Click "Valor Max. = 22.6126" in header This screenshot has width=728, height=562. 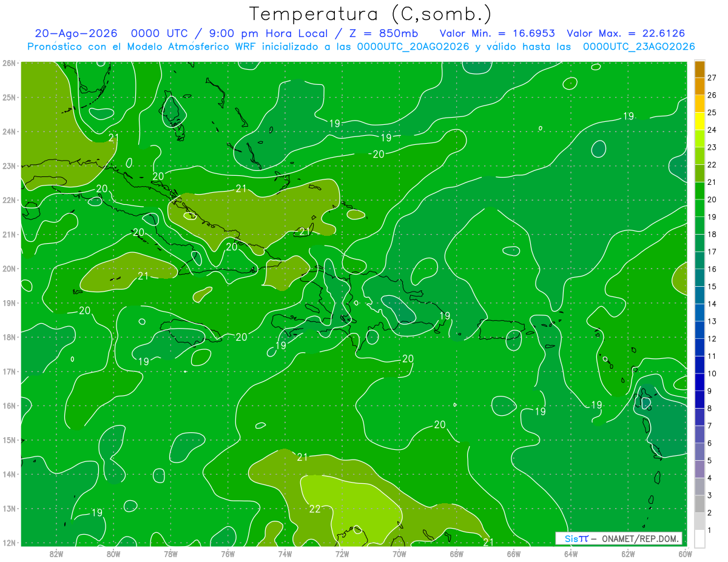626,33
